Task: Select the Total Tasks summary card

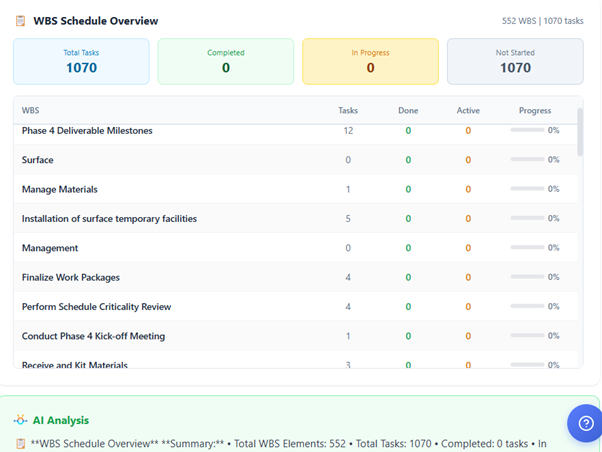Action: (81, 62)
